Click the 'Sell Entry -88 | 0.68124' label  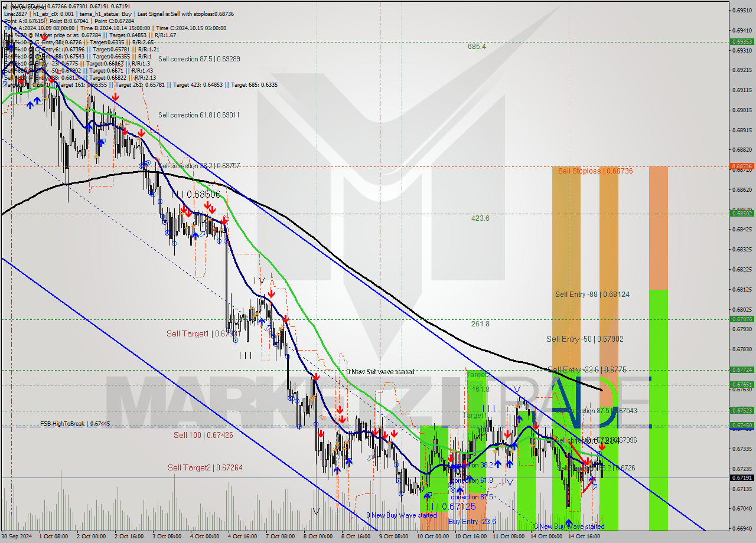click(x=592, y=294)
